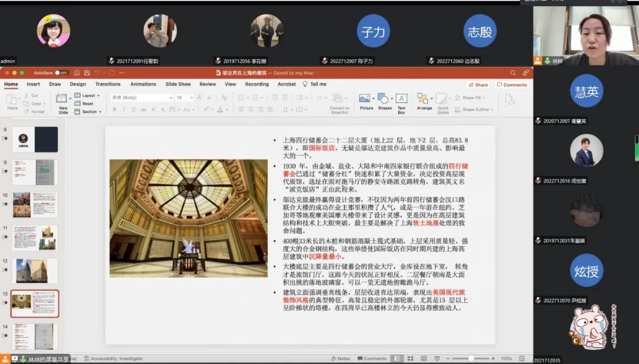Adjust the zoom slider at bottom right
Image resolution: width=639 pixels, height=364 pixels.
coord(472,357)
